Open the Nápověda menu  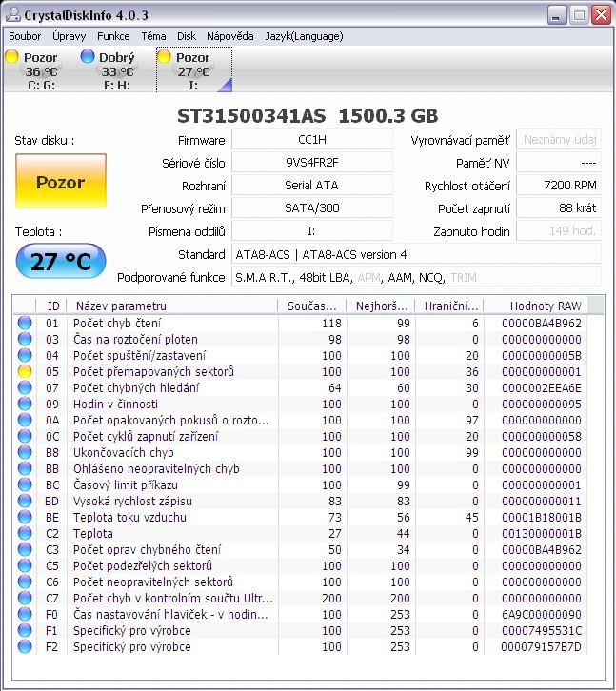(230, 36)
